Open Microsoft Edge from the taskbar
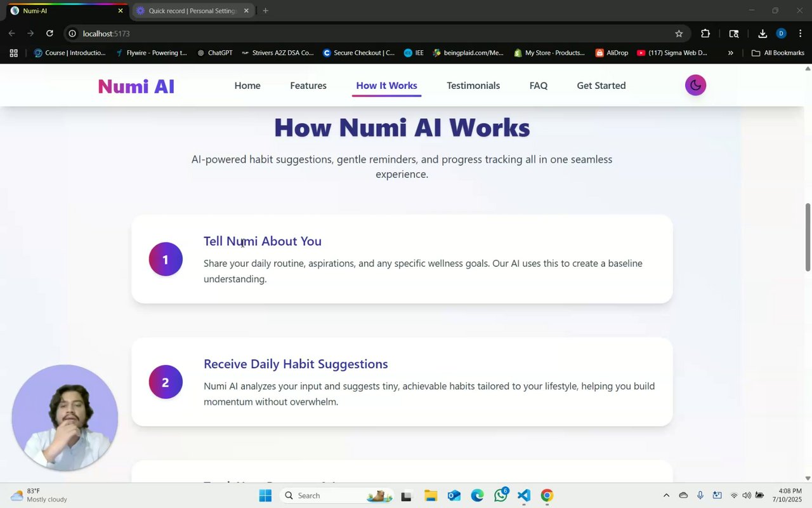The width and height of the screenshot is (812, 508). click(477, 495)
